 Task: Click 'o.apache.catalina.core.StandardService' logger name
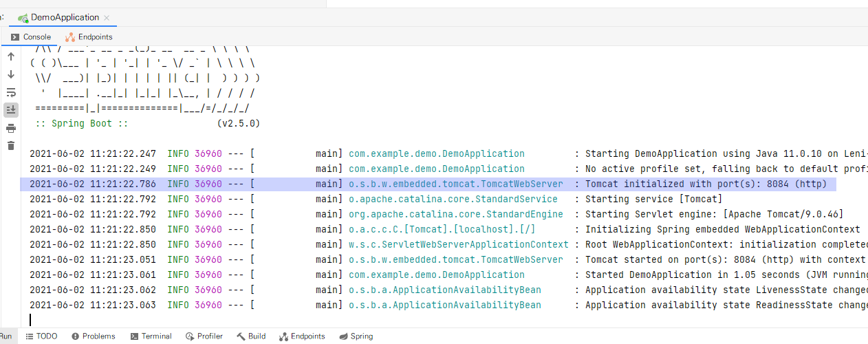coord(453,199)
